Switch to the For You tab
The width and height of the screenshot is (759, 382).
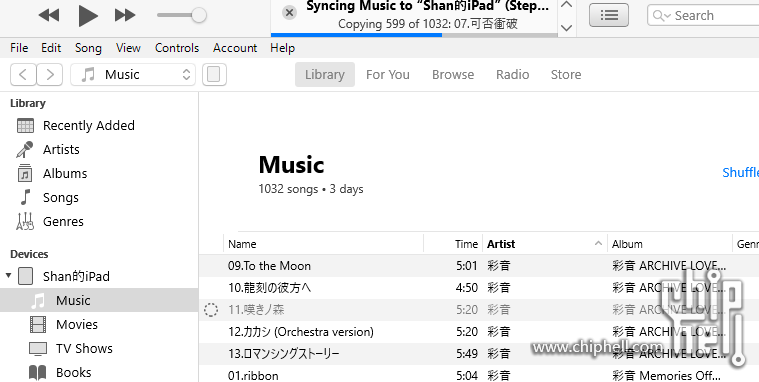click(388, 75)
